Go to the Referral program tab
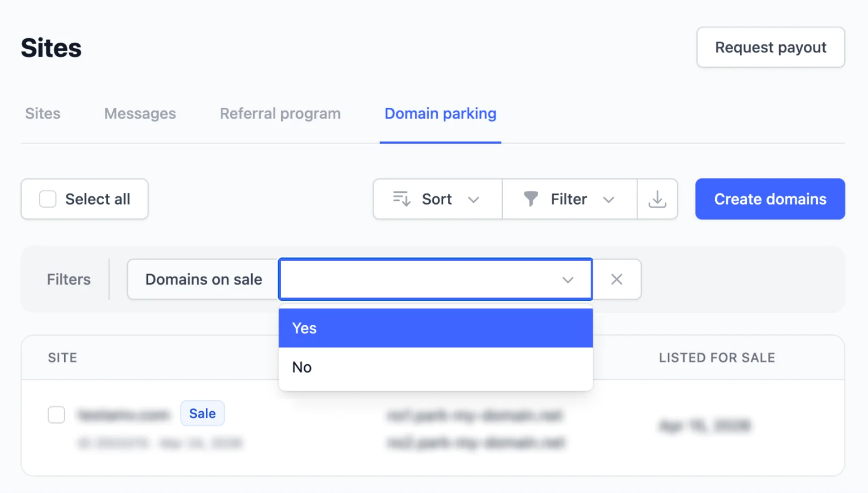 [280, 114]
